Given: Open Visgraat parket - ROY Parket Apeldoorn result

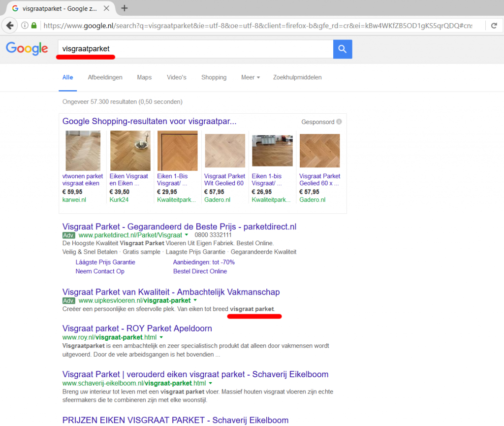Looking at the screenshot, I should (137, 328).
